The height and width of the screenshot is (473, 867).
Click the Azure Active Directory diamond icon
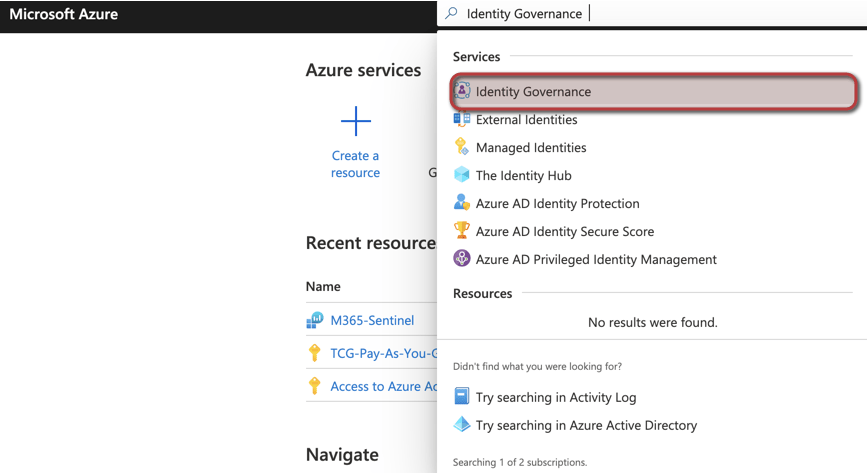tap(462, 425)
